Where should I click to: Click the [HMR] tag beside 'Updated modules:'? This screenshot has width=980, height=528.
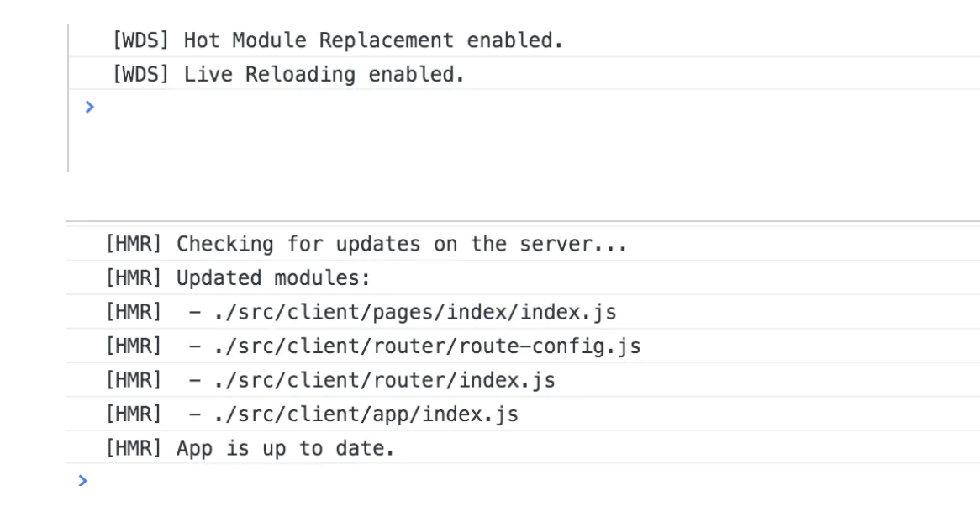tap(133, 278)
